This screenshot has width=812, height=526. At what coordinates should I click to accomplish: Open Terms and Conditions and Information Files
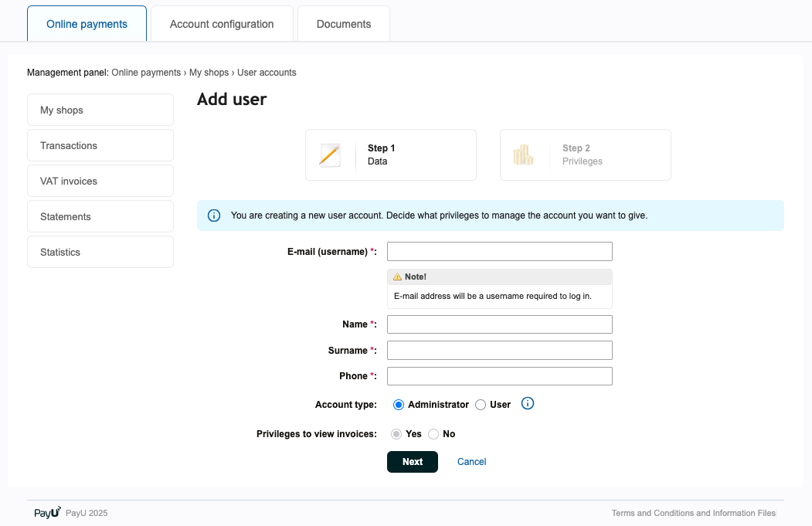click(x=693, y=512)
